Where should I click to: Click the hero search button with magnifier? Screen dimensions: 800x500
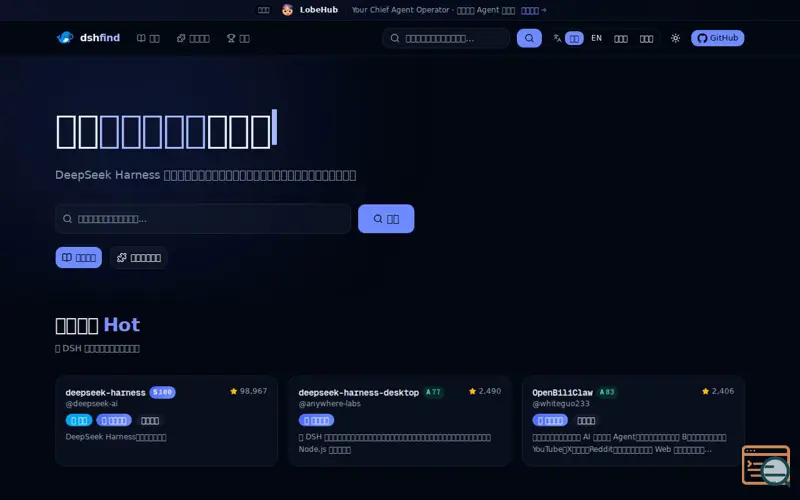click(386, 219)
